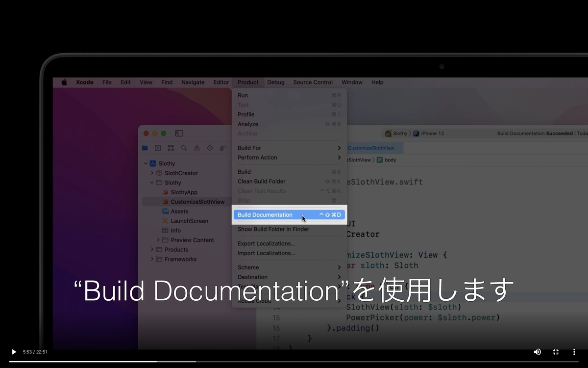Choose Profile from the Product menu
The image size is (588, 368).
point(289,114)
